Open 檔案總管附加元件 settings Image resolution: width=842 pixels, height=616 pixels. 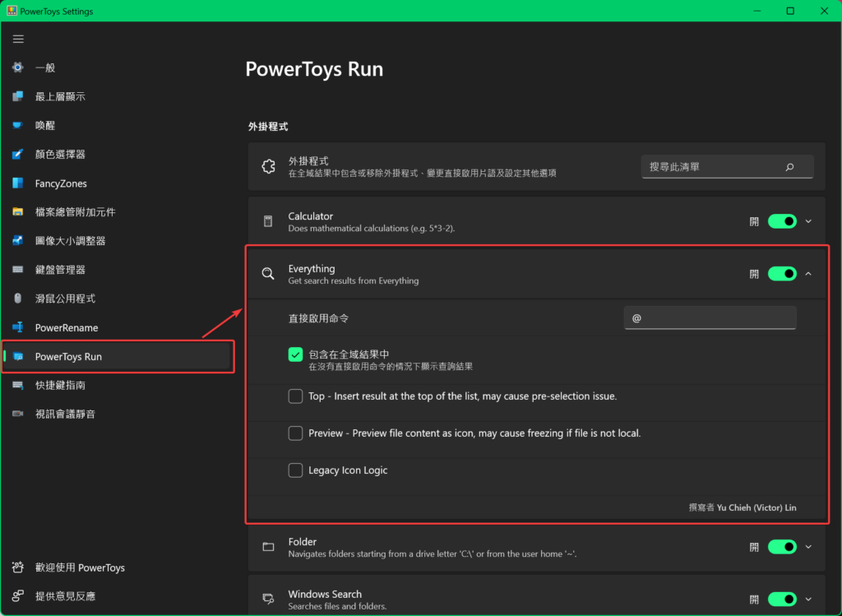[117, 211]
